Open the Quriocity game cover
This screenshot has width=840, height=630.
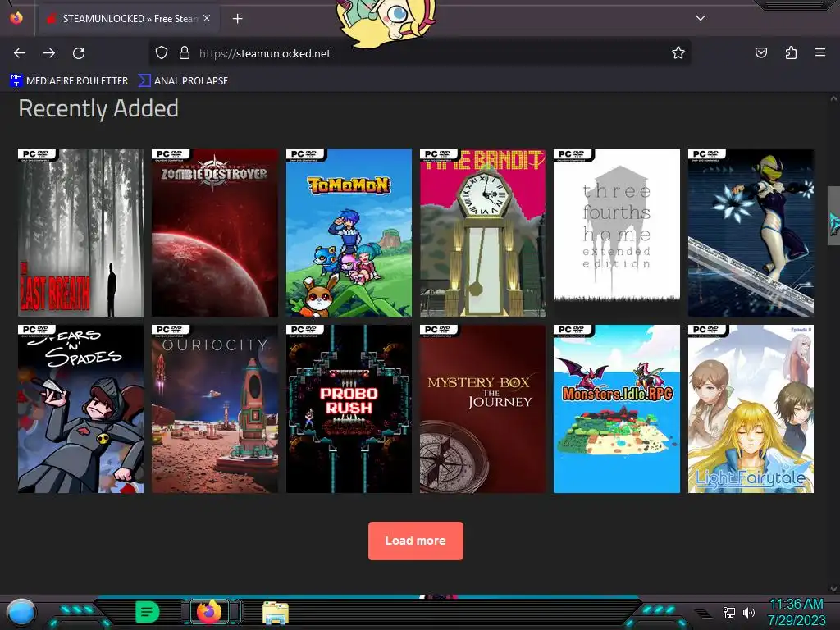click(215, 409)
